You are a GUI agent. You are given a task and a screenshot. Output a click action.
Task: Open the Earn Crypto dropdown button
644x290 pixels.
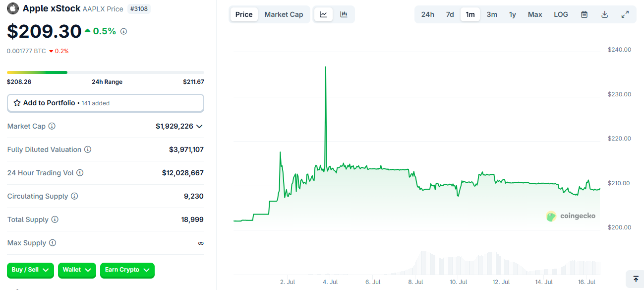[127, 270]
